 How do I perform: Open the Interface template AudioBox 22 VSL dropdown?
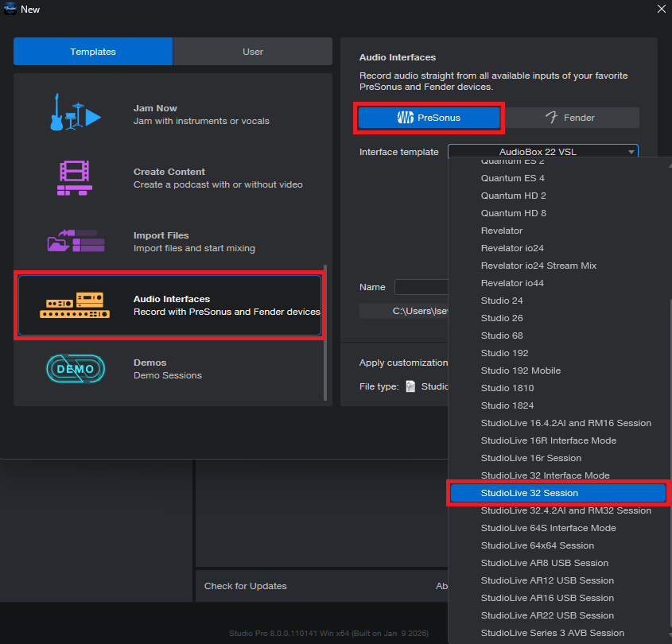point(543,152)
